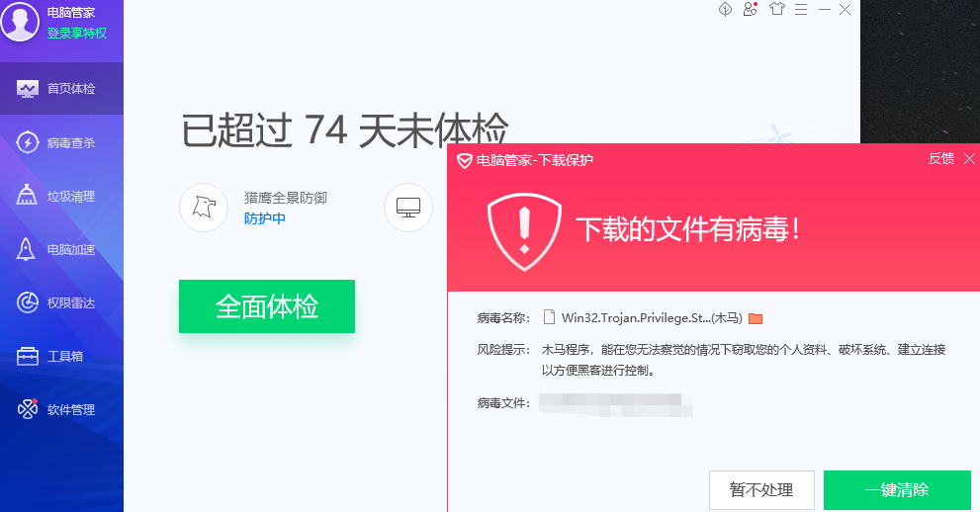The width and height of the screenshot is (980, 512).
Task: Open 权限雷达 permission radar
Action: 62,302
